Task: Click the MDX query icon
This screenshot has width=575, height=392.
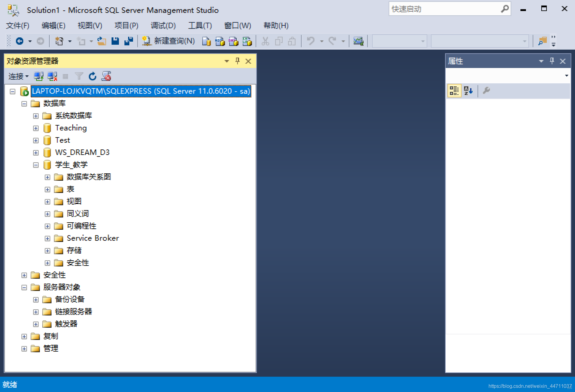Action: click(220, 41)
